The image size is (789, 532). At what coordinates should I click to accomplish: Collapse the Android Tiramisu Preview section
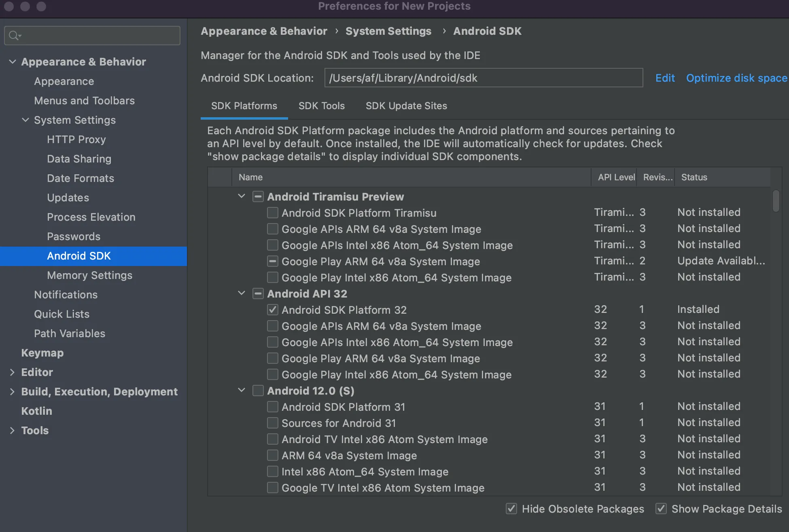(241, 196)
